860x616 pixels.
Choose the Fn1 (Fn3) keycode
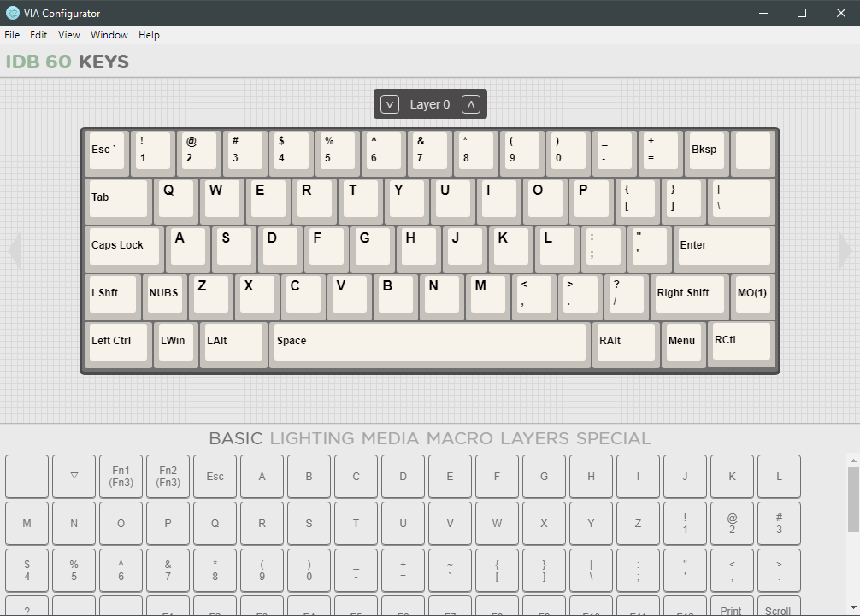[x=121, y=476]
